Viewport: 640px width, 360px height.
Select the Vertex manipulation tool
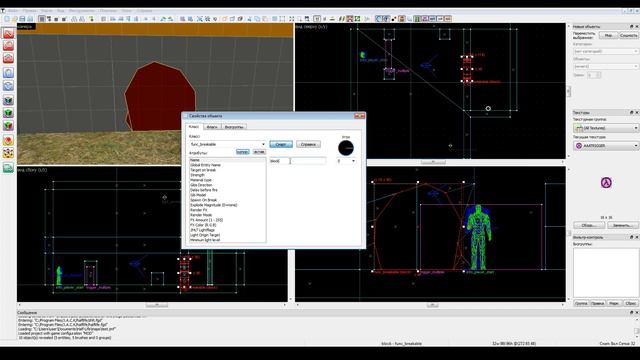pyautogui.click(x=8, y=153)
